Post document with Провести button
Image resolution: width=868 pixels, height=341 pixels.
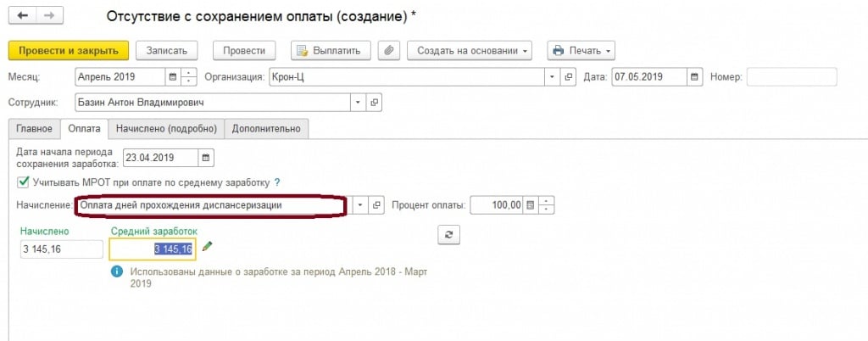(244, 50)
